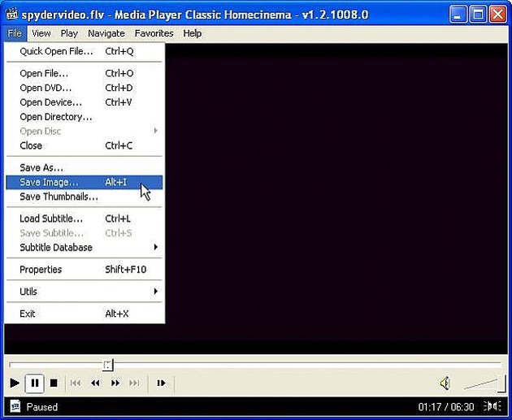The width and height of the screenshot is (512, 420).
Task: Click the Stop button
Action: [x=54, y=383]
